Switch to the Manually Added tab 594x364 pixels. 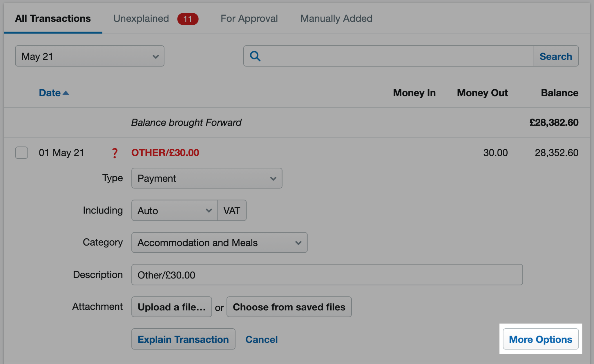click(336, 19)
